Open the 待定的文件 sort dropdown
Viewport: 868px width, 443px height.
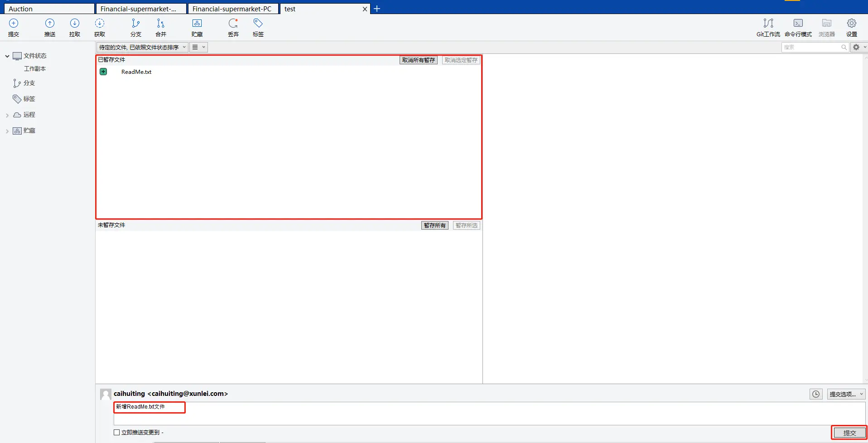(x=142, y=47)
